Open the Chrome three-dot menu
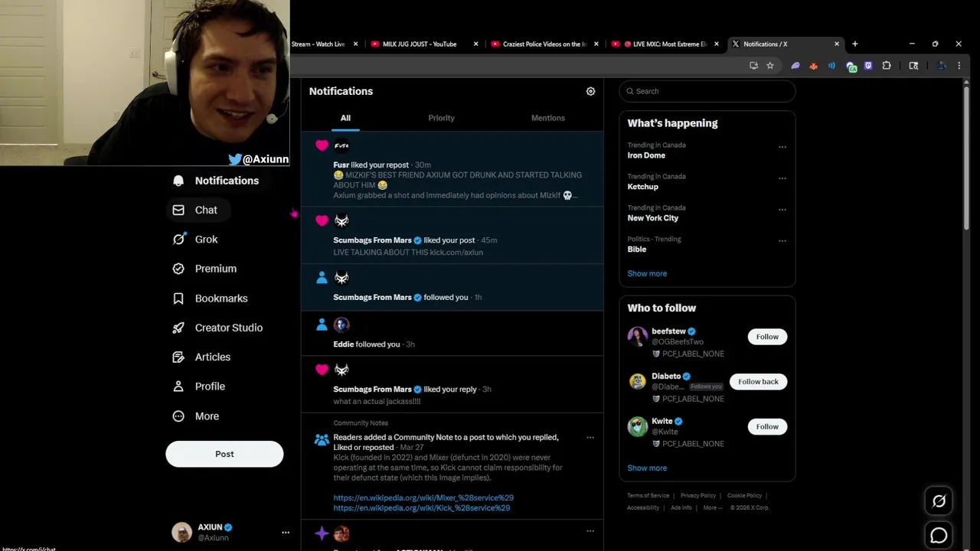This screenshot has height=551, width=980. [959, 66]
